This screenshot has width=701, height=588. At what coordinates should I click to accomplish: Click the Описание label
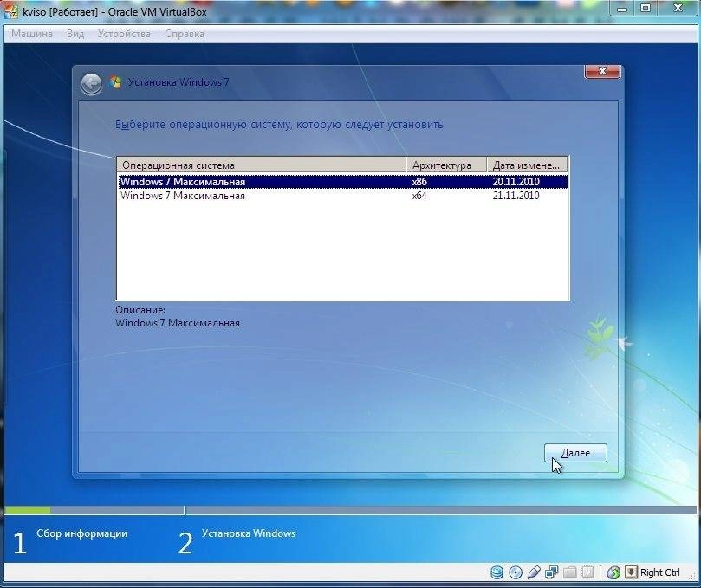(140, 310)
